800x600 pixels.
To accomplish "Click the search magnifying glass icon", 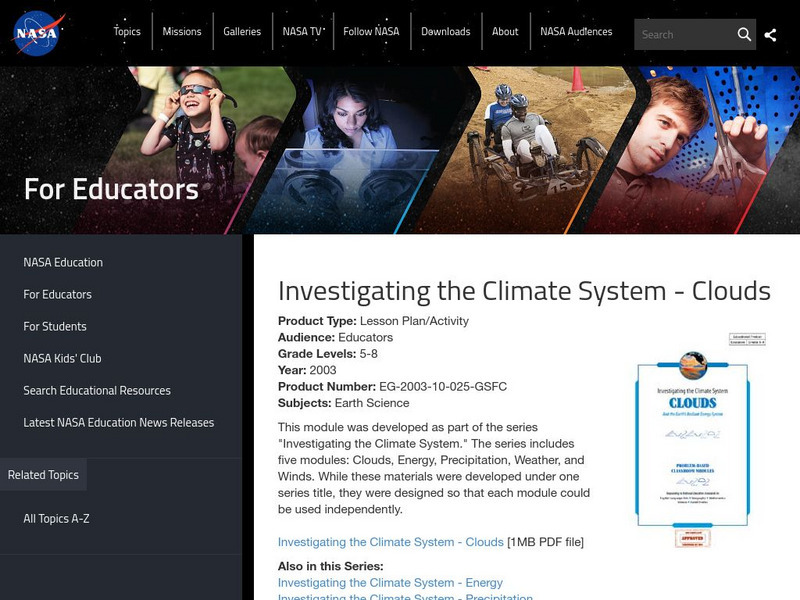I will coord(744,34).
